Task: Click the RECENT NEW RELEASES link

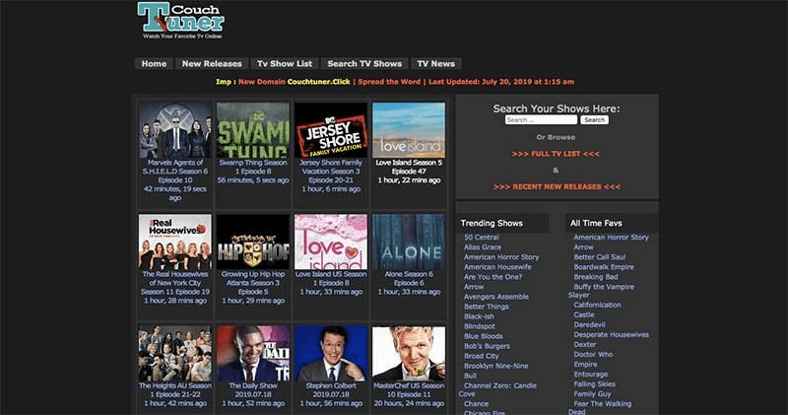Action: coord(556,186)
